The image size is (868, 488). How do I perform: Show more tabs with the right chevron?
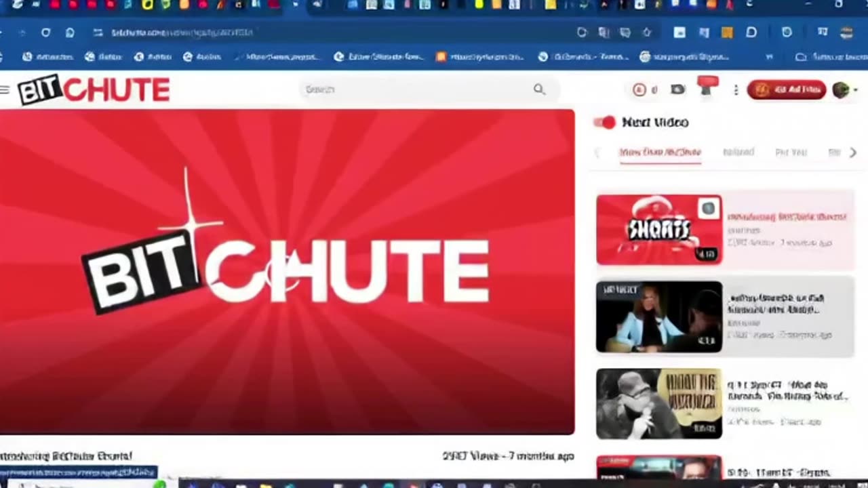tap(853, 152)
